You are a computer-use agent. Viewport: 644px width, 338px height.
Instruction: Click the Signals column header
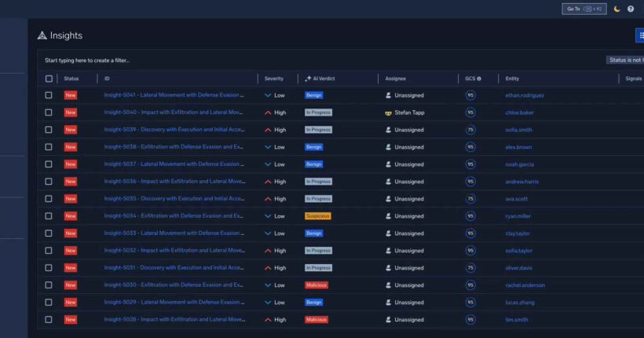633,79
